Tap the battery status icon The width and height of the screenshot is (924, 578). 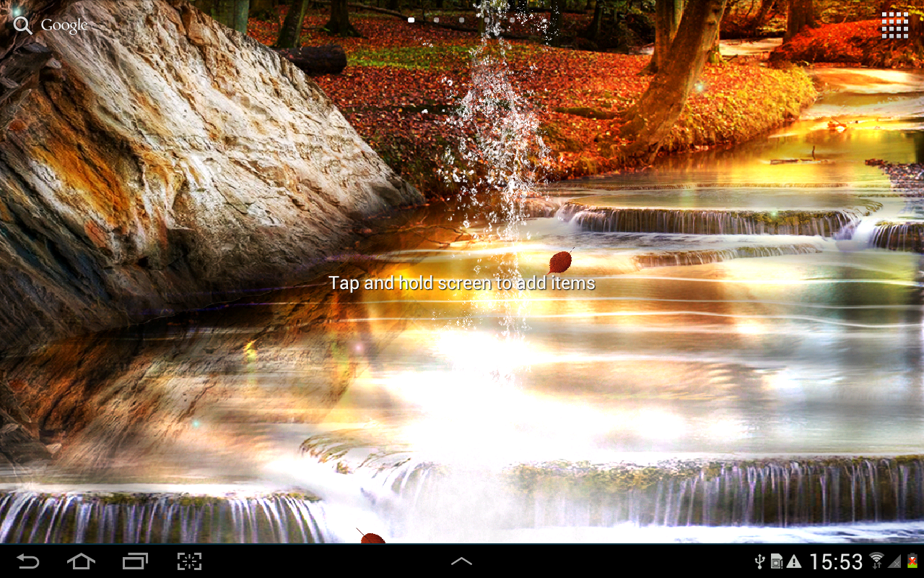[x=912, y=561]
